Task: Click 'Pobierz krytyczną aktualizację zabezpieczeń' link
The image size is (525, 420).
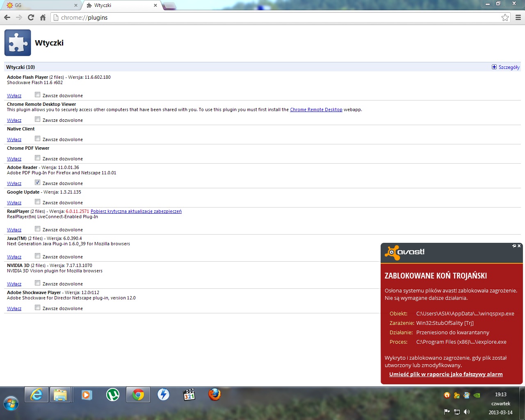Action: (136, 211)
